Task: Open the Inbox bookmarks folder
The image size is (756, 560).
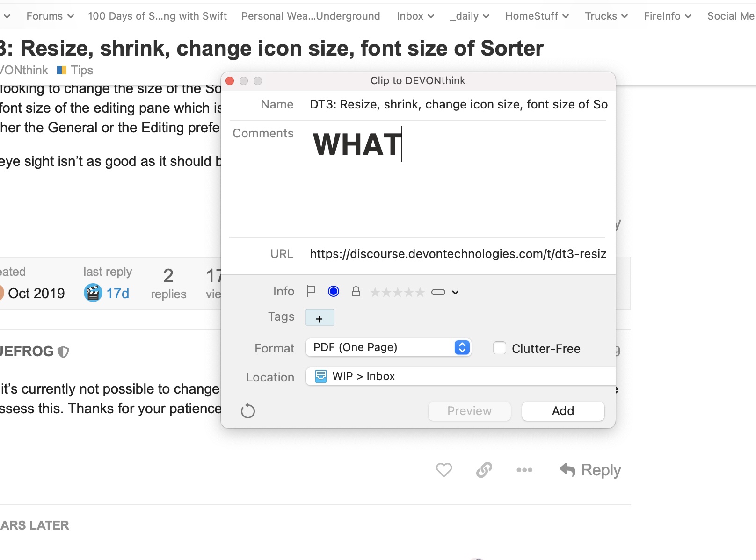Action: [x=415, y=16]
